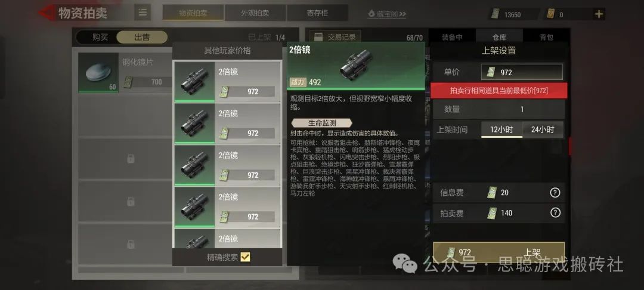This screenshot has width=644, height=290.
Task: Click the red back arrow icon
Action: click(x=47, y=13)
